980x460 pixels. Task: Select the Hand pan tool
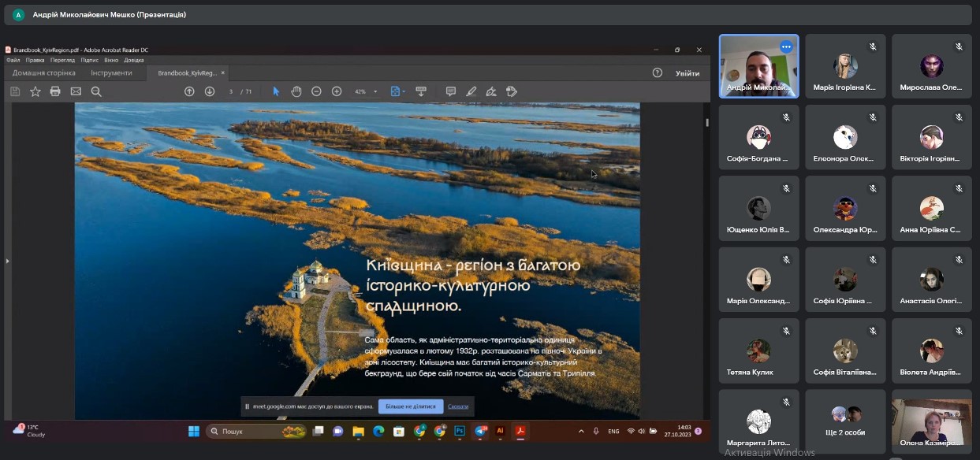(x=296, y=91)
